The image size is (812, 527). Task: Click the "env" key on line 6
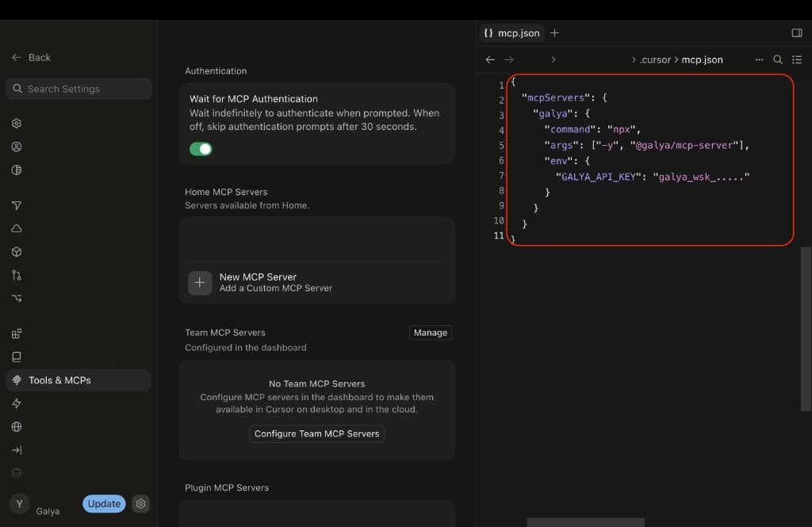558,161
